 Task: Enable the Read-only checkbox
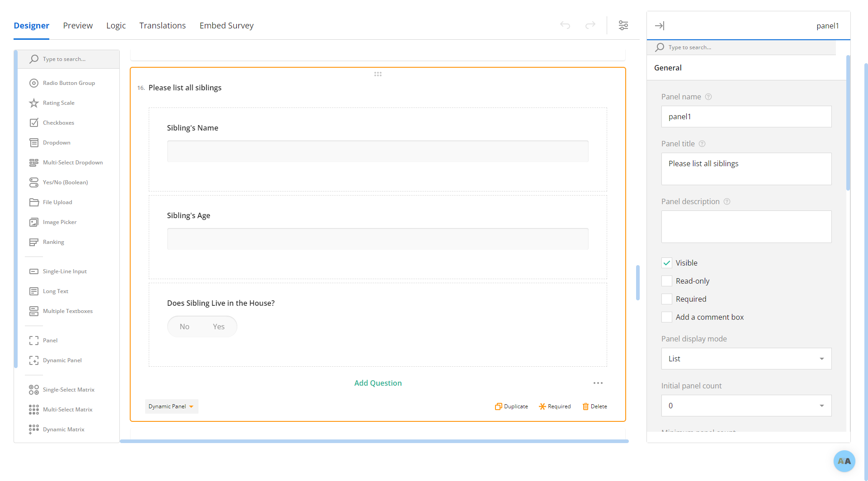[x=667, y=281]
